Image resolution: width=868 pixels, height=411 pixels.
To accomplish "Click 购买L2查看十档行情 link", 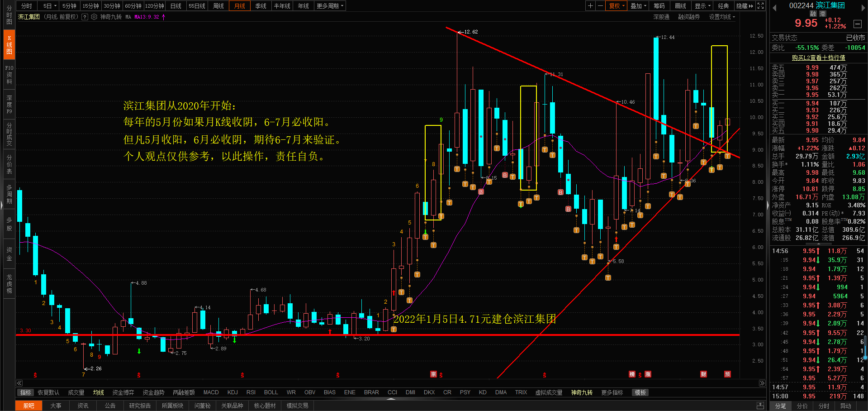I will [818, 57].
